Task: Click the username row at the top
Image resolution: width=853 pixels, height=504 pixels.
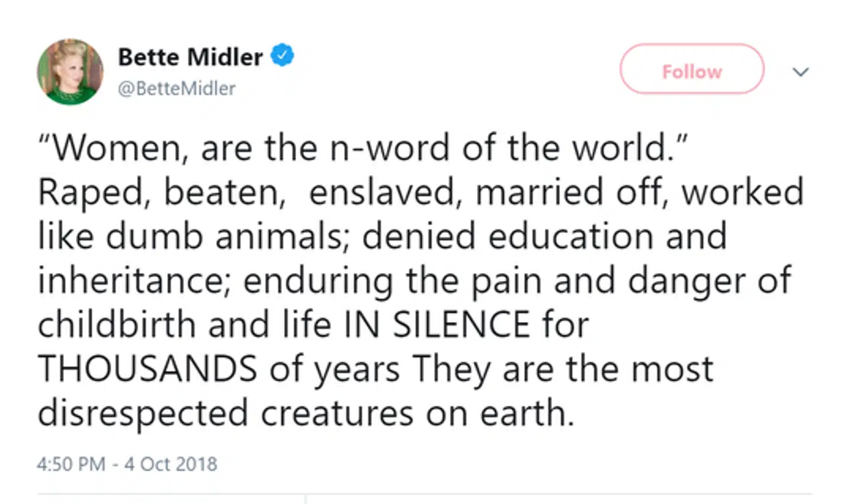Action: pos(190,70)
